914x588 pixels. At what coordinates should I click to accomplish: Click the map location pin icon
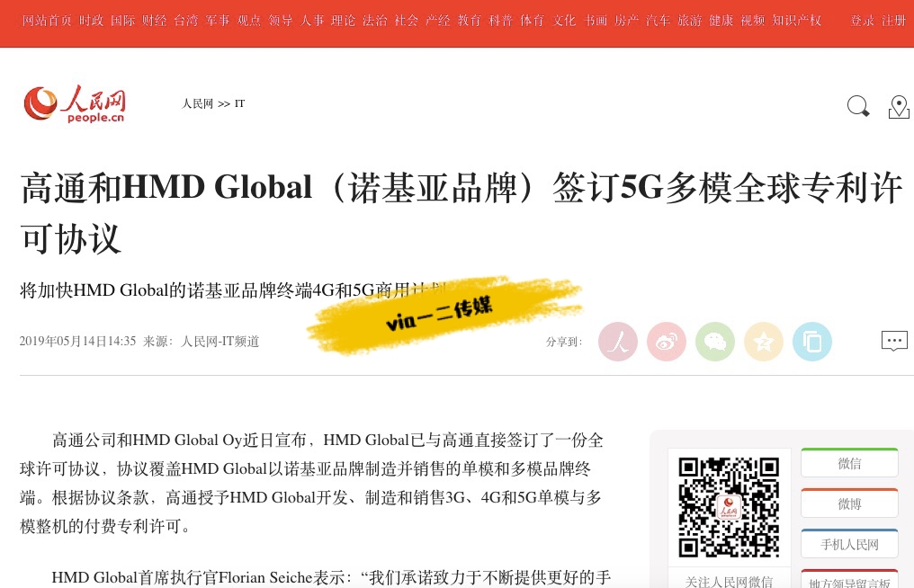pyautogui.click(x=899, y=107)
